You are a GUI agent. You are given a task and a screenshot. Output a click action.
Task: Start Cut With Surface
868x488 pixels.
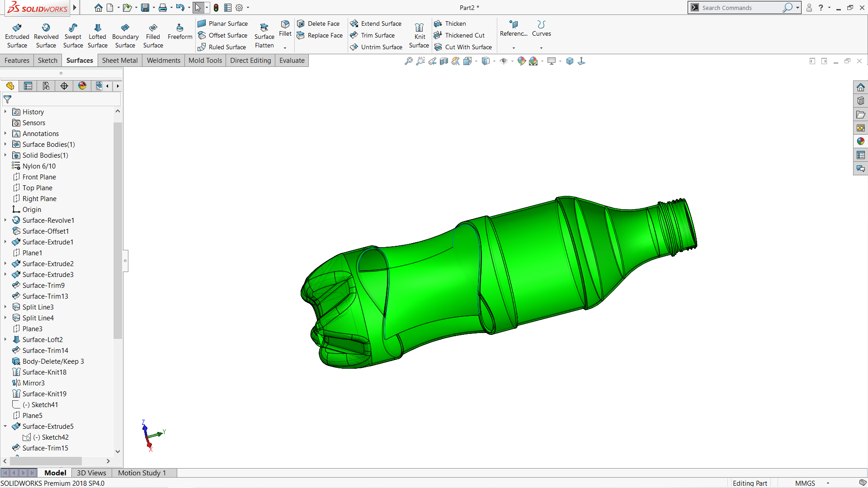pos(463,47)
